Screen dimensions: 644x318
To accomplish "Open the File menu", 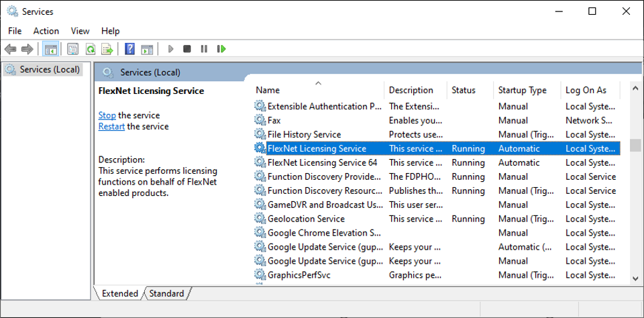I will point(15,31).
